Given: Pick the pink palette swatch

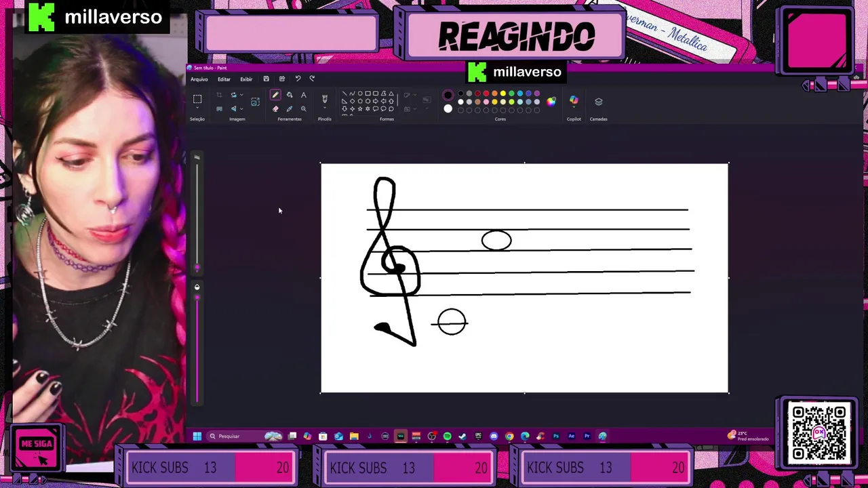Looking at the screenshot, I should [486, 102].
